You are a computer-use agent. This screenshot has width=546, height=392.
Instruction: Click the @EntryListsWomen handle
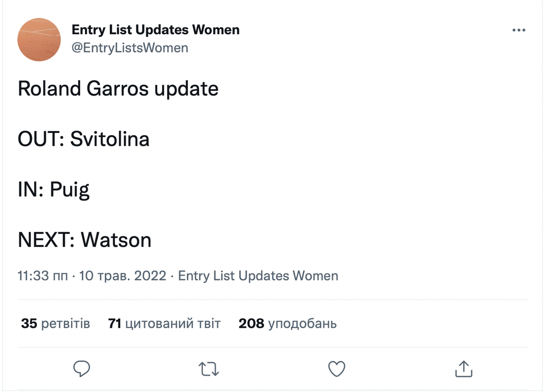pyautogui.click(x=130, y=48)
